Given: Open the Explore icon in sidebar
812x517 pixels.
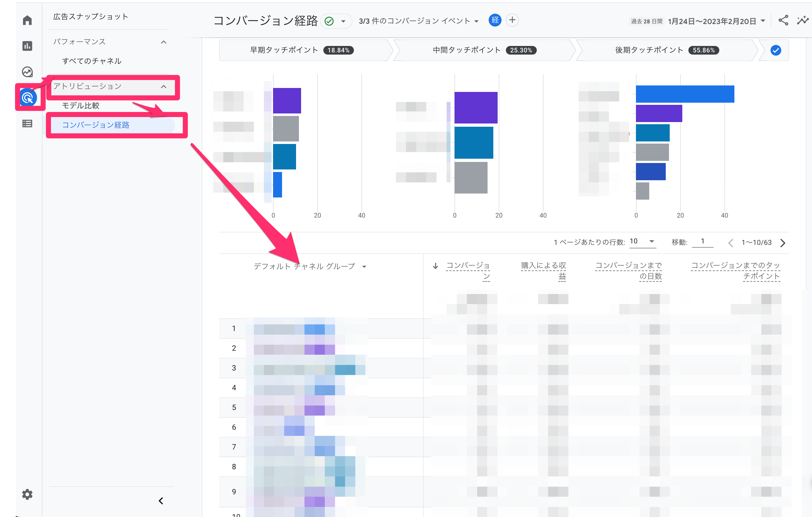Looking at the screenshot, I should coord(27,72).
